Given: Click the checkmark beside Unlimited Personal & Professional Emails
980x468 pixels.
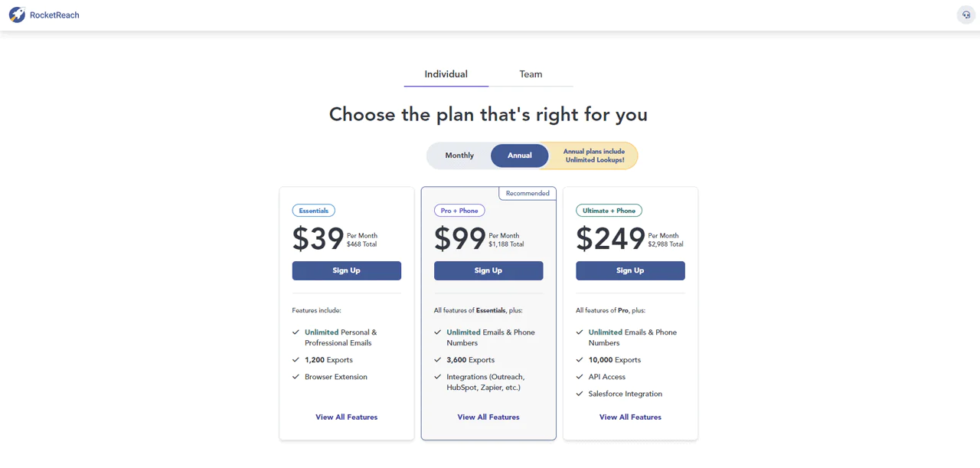Looking at the screenshot, I should [x=295, y=332].
